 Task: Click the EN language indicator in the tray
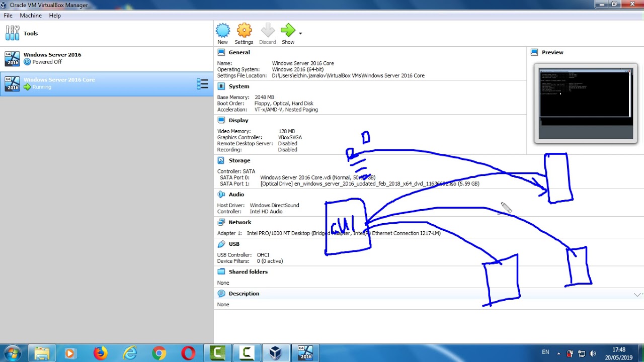coord(545,353)
